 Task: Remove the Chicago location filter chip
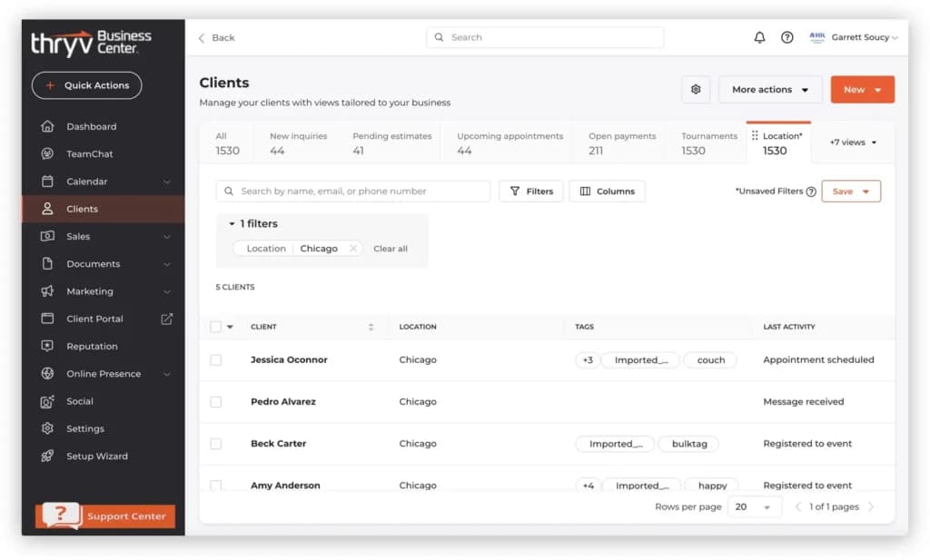[353, 249]
